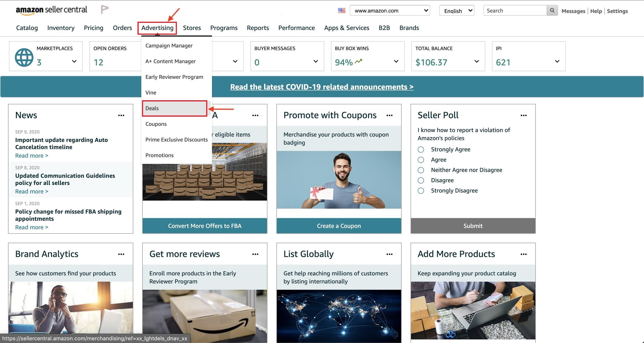Click the Amazon Seller Central logo
Image resolution: width=644 pixels, height=343 pixels.
[x=52, y=10]
